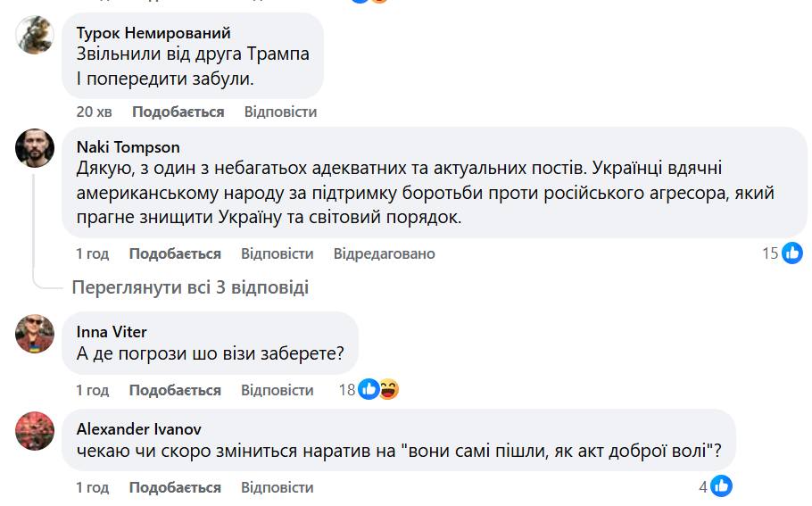Click the reaction icons on Inna Viter's comment
Screen dimensions: 812x506
378,390
